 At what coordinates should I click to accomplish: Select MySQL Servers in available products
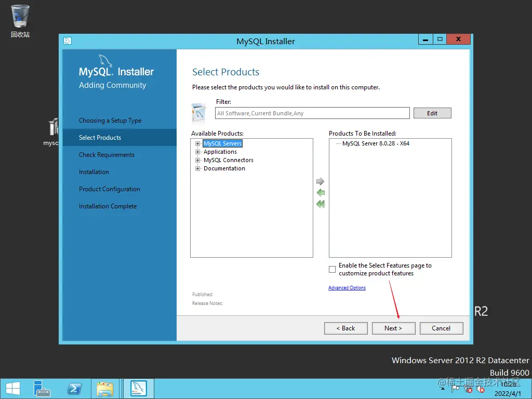tap(222, 143)
